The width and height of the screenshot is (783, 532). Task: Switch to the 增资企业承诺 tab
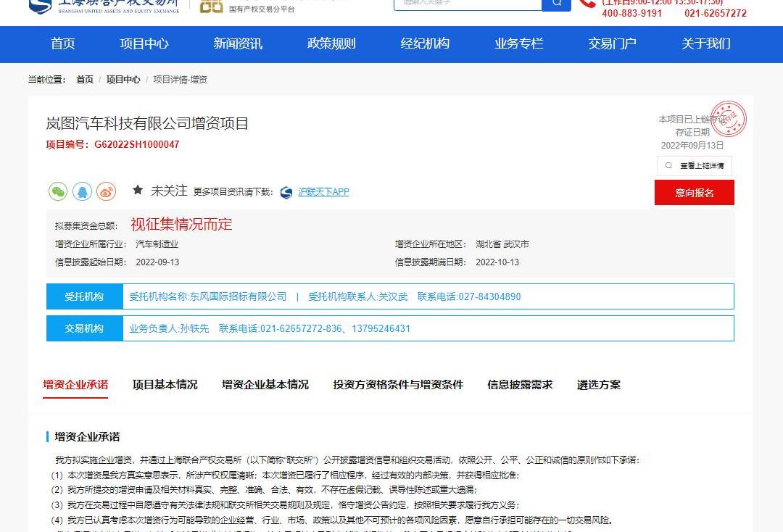(75, 385)
